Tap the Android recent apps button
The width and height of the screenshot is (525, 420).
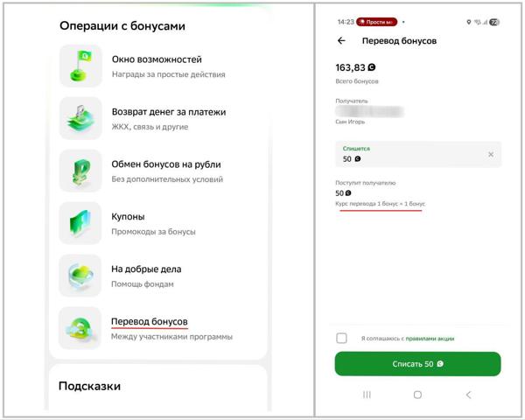[x=367, y=395]
